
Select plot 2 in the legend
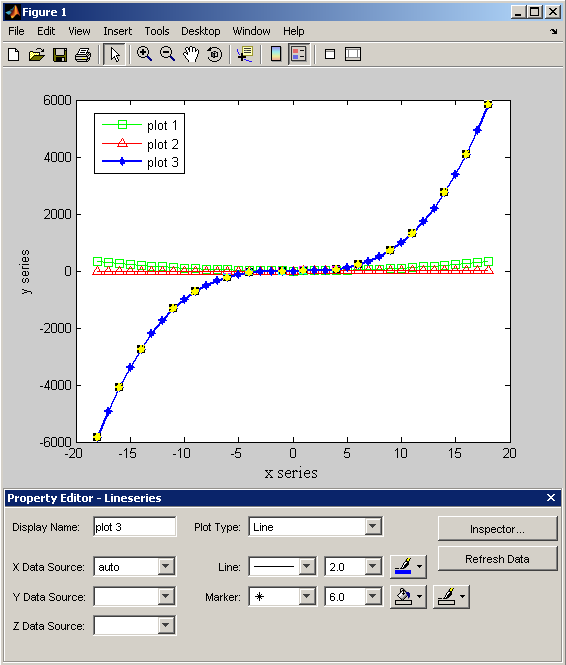139,144
